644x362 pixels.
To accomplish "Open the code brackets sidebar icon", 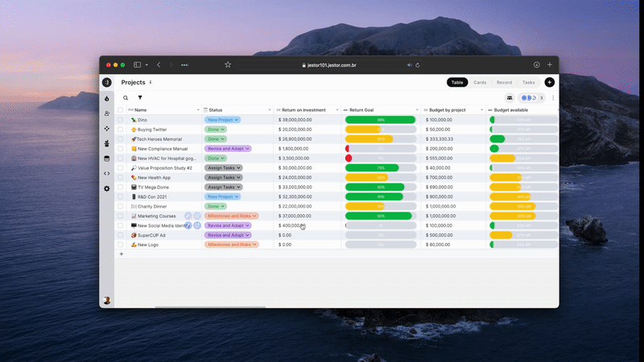I will click(x=107, y=174).
